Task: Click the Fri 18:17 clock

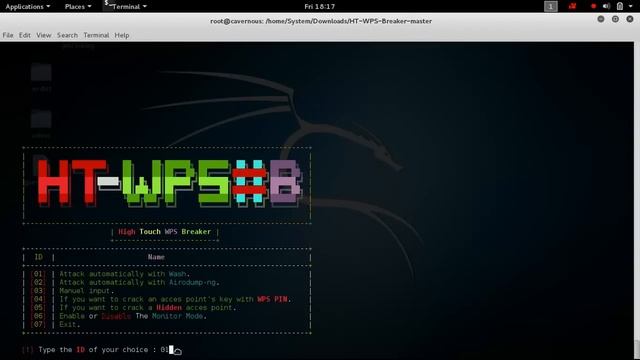Action: pyautogui.click(x=320, y=7)
